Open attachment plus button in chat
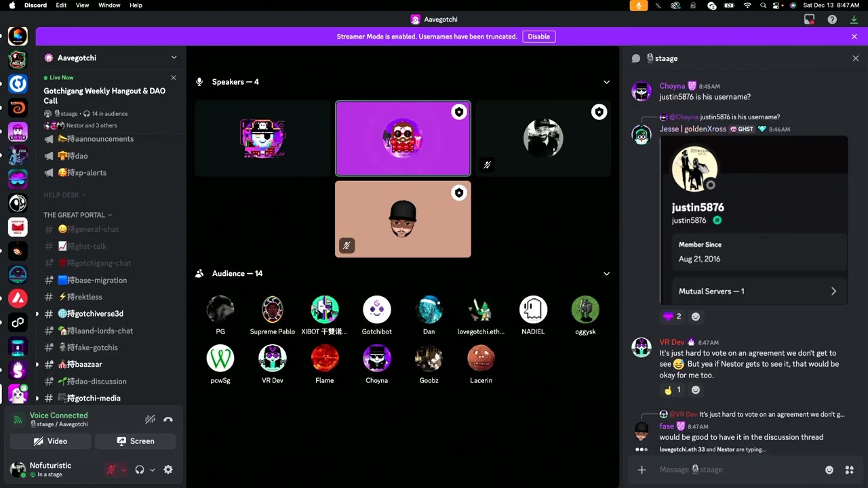 tap(642, 470)
